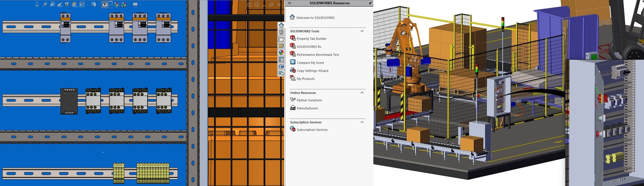Open the Custom Properties task pane tab
The height and width of the screenshot is (186, 644).
click(x=281, y=60)
